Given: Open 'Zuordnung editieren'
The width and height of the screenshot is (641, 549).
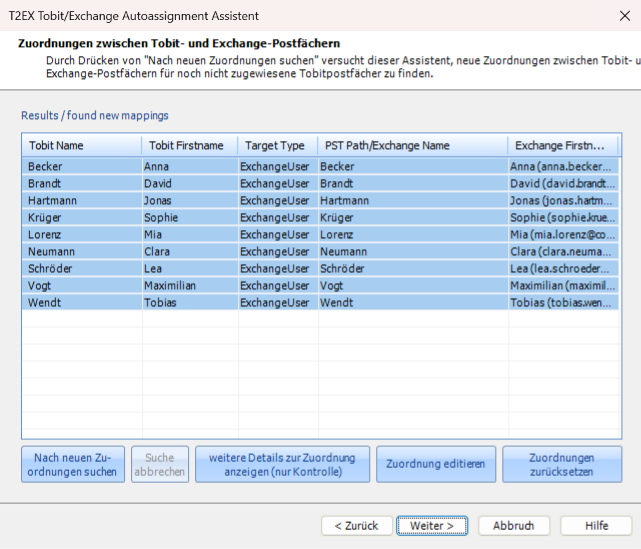Looking at the screenshot, I should point(436,464).
